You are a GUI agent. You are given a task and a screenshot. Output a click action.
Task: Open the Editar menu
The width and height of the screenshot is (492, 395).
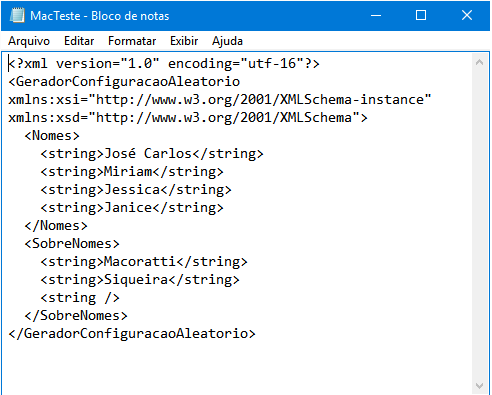tap(79, 41)
